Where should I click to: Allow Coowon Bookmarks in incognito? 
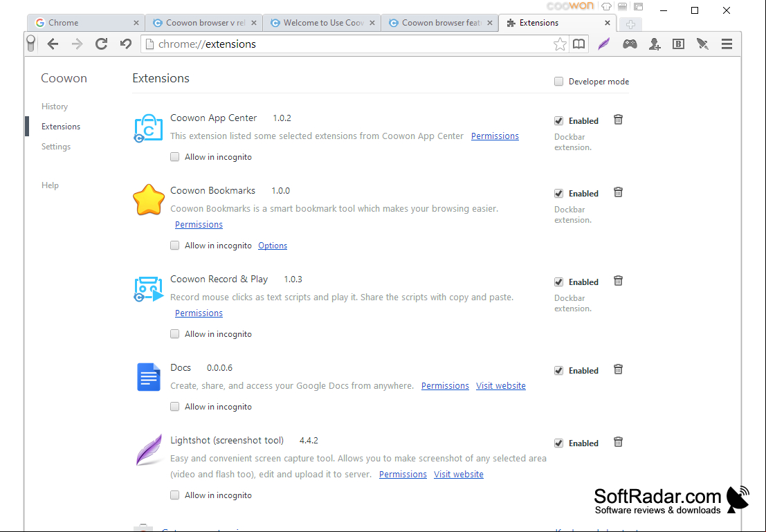174,245
